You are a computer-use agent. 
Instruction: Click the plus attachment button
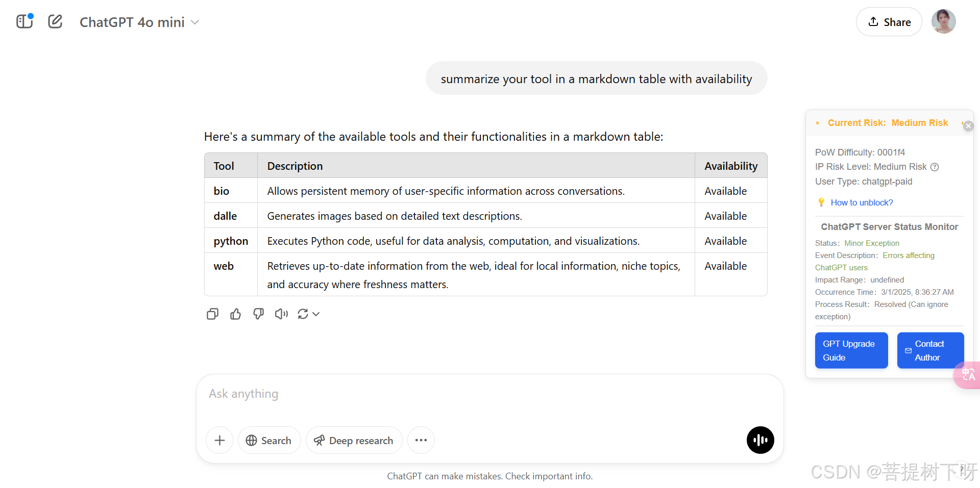coord(219,440)
